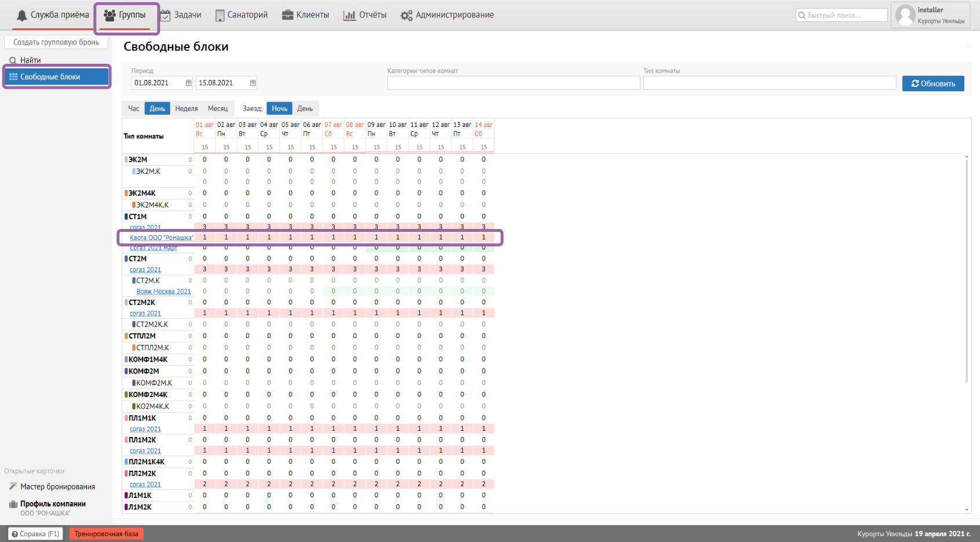Open the Задачи checklist icon
The width and height of the screenshot is (980, 542).
[x=166, y=15]
